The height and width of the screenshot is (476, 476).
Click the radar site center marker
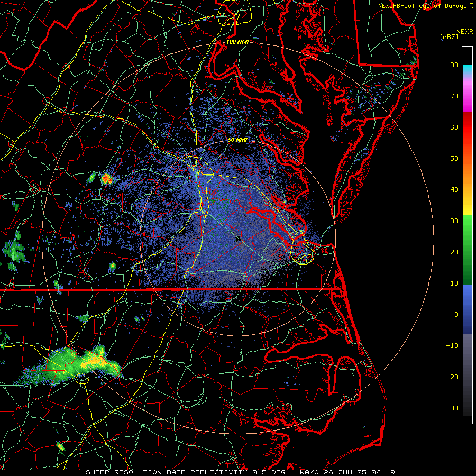[x=237, y=238]
